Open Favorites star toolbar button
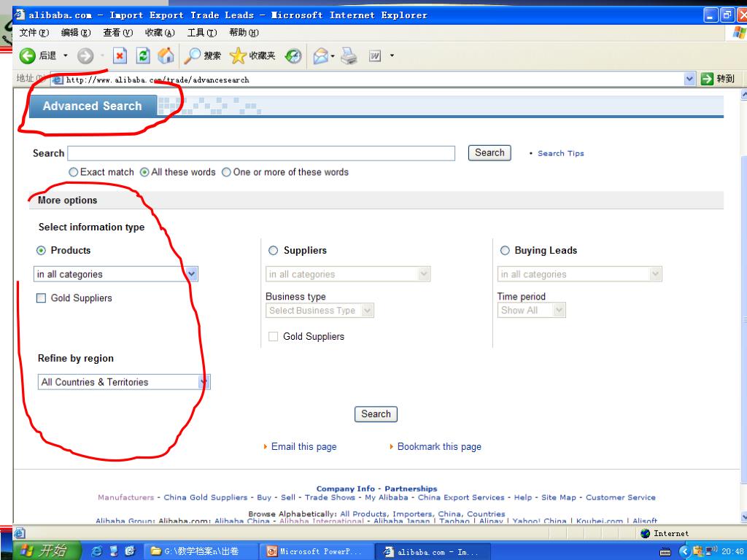 click(252, 55)
